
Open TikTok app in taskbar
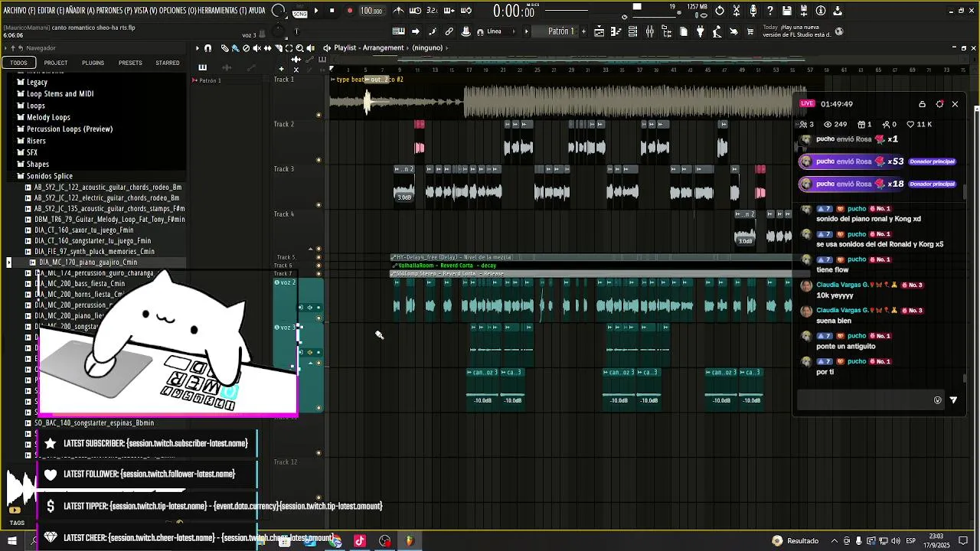tap(360, 541)
